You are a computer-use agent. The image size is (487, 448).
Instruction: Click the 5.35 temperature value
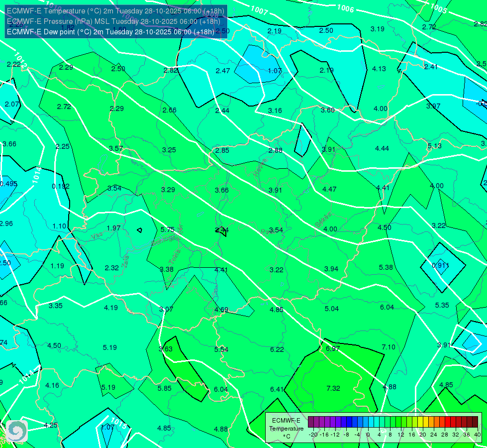click(x=442, y=305)
